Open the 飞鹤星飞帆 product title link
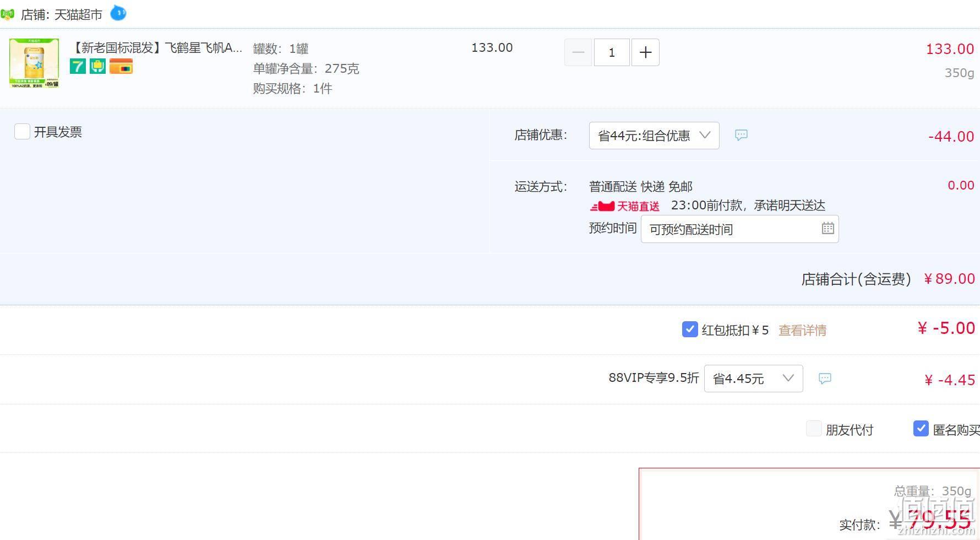980x540 pixels. 157,48
